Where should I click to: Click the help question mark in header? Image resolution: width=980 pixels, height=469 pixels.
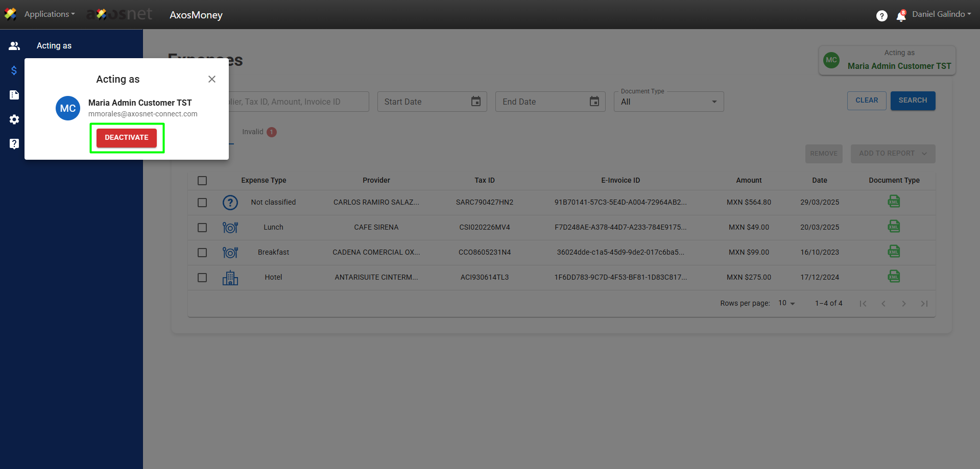coord(881,16)
